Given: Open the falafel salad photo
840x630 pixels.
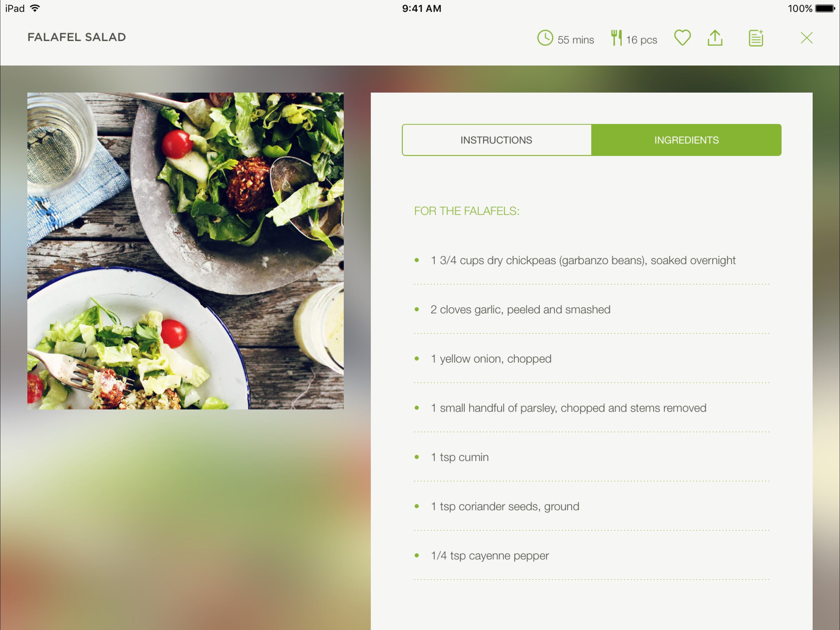Looking at the screenshot, I should pyautogui.click(x=185, y=251).
